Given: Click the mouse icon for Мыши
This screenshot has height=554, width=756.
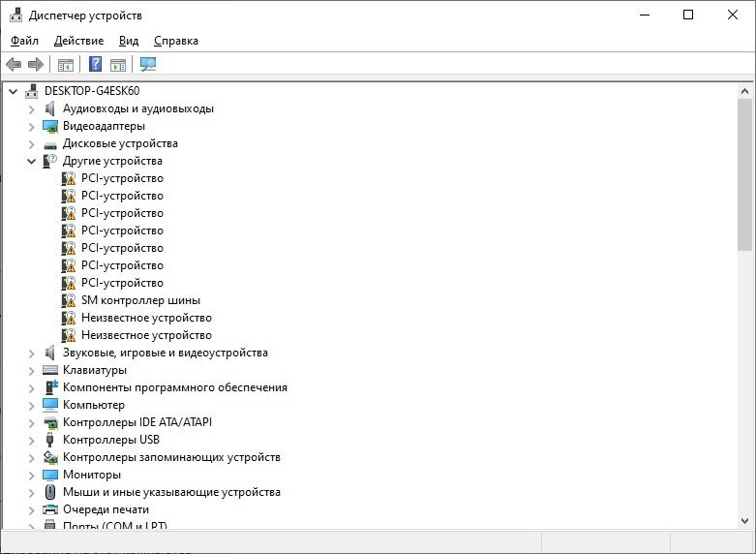Looking at the screenshot, I should (x=50, y=492).
